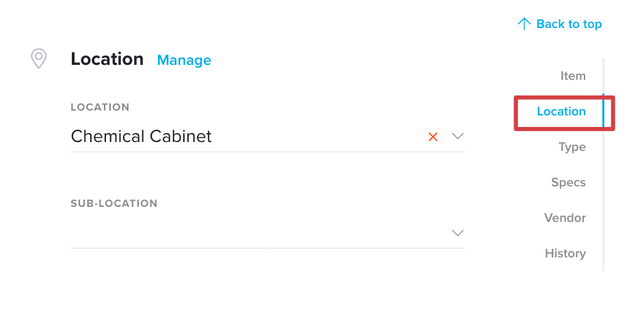Click the Back to top link text
Viewport: 644px width, 325px height.
coord(569,24)
